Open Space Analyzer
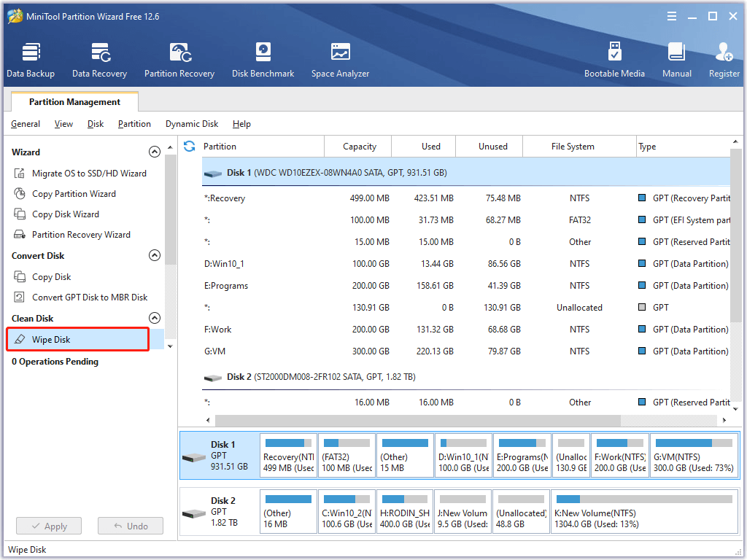The height and width of the screenshot is (560, 747). (x=340, y=60)
